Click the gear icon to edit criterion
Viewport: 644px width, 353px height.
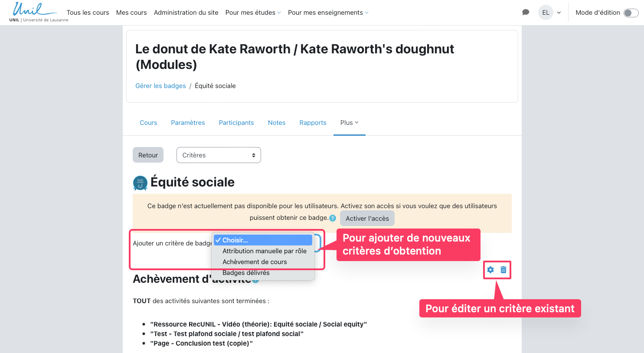tap(490, 270)
